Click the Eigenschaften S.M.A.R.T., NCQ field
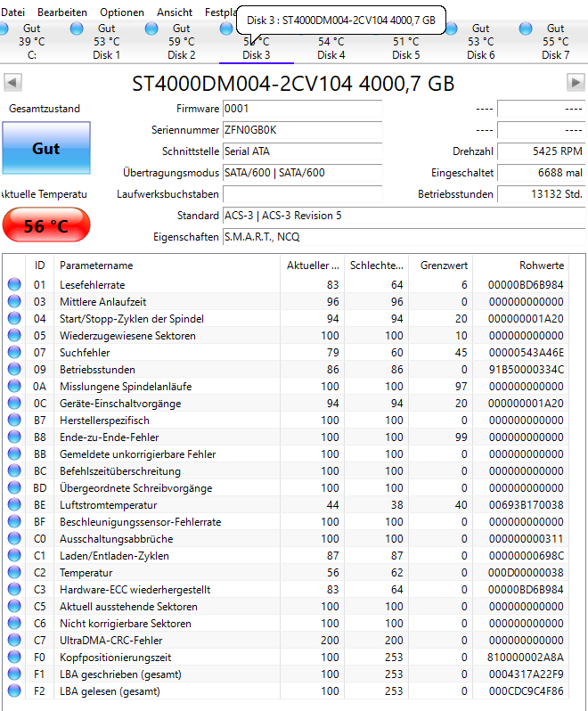The width and height of the screenshot is (588, 711). 404,237
